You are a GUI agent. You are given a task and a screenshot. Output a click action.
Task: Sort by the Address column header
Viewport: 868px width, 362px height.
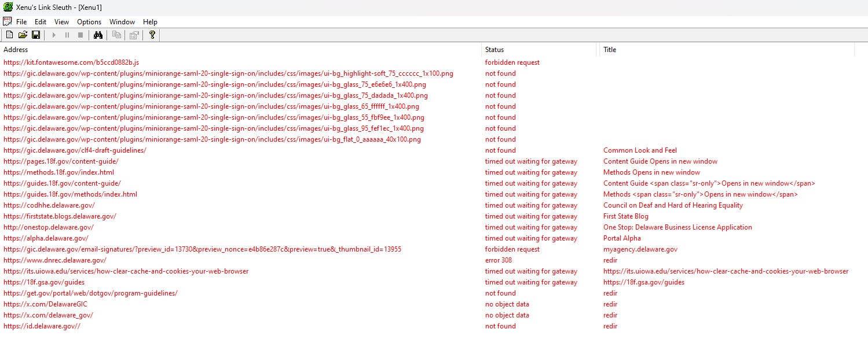241,50
